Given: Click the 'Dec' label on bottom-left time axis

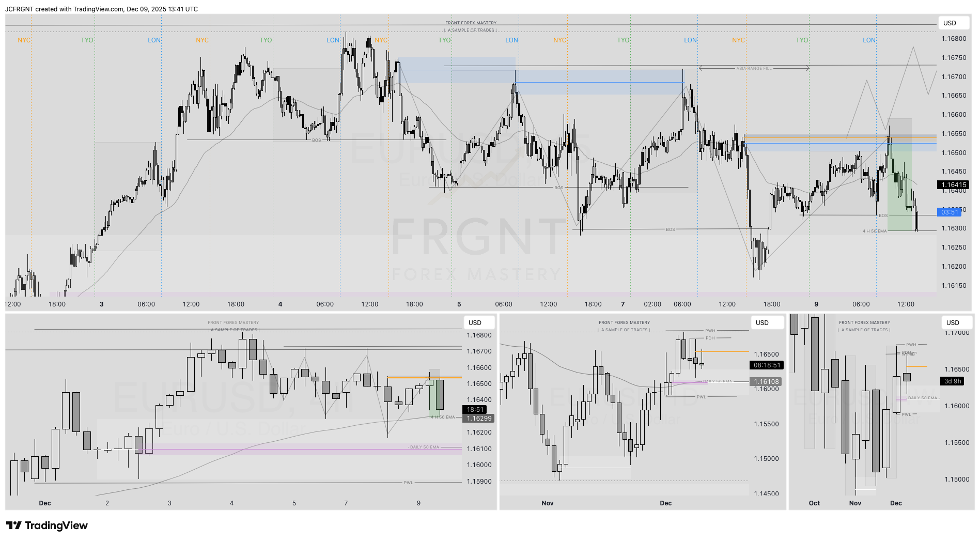Looking at the screenshot, I should 45,503.
